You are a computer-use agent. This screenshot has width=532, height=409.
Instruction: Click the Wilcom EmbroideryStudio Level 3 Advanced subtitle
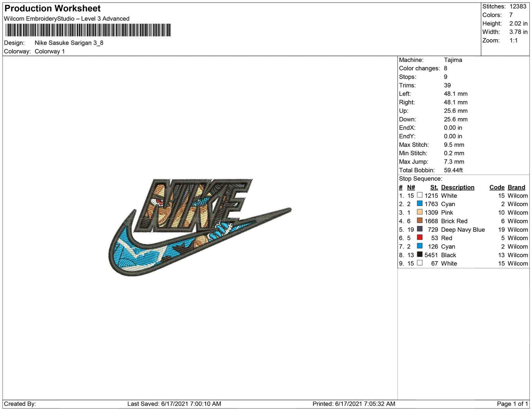(x=67, y=18)
